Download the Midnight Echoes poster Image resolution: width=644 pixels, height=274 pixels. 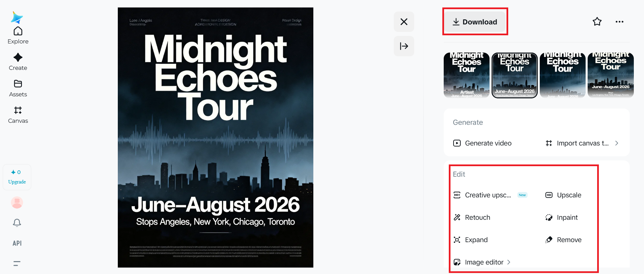(475, 21)
